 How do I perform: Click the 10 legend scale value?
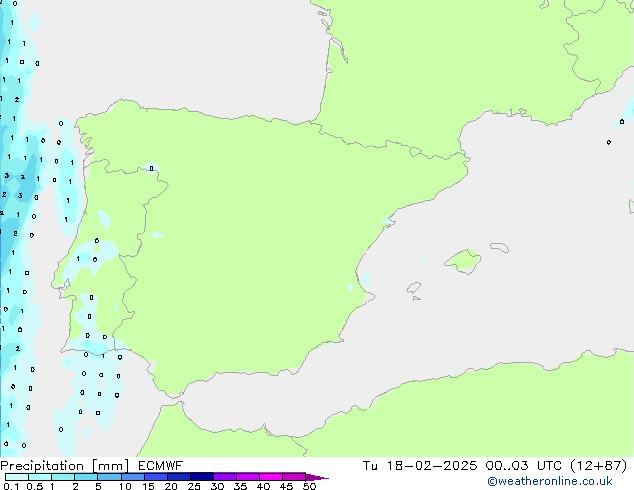click(125, 486)
